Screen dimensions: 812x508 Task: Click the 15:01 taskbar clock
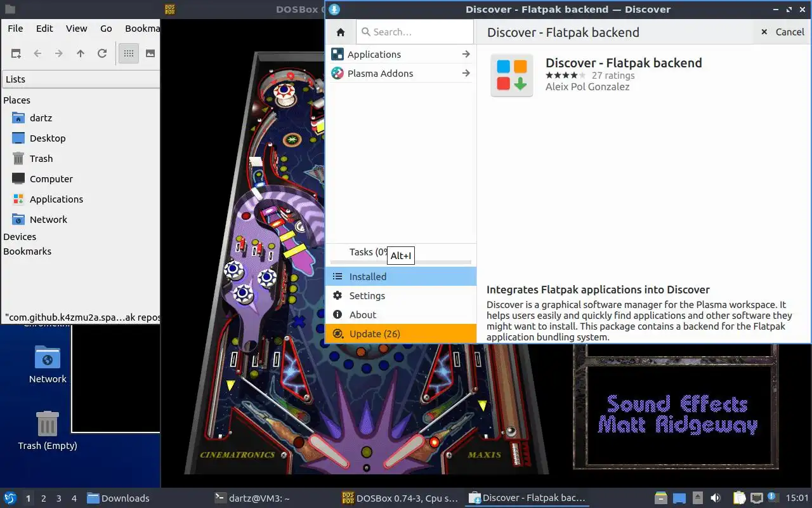[x=797, y=498]
